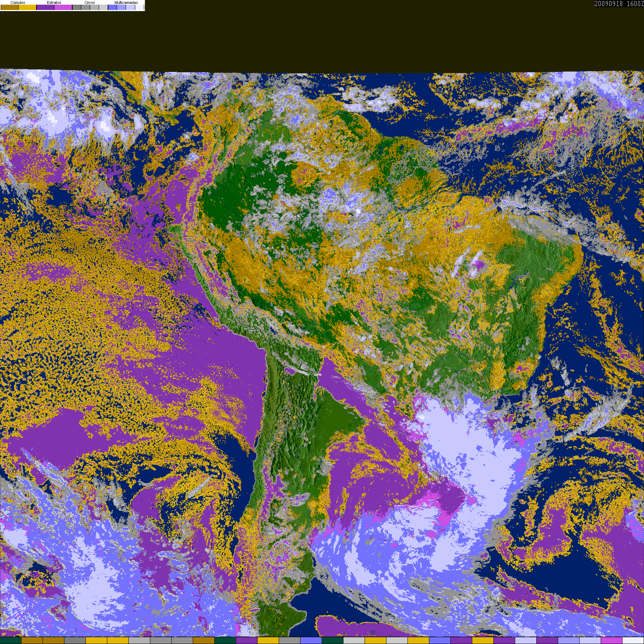The height and width of the screenshot is (644, 644).
Task: Click the Cirros legend label
Action: tap(90, 3)
